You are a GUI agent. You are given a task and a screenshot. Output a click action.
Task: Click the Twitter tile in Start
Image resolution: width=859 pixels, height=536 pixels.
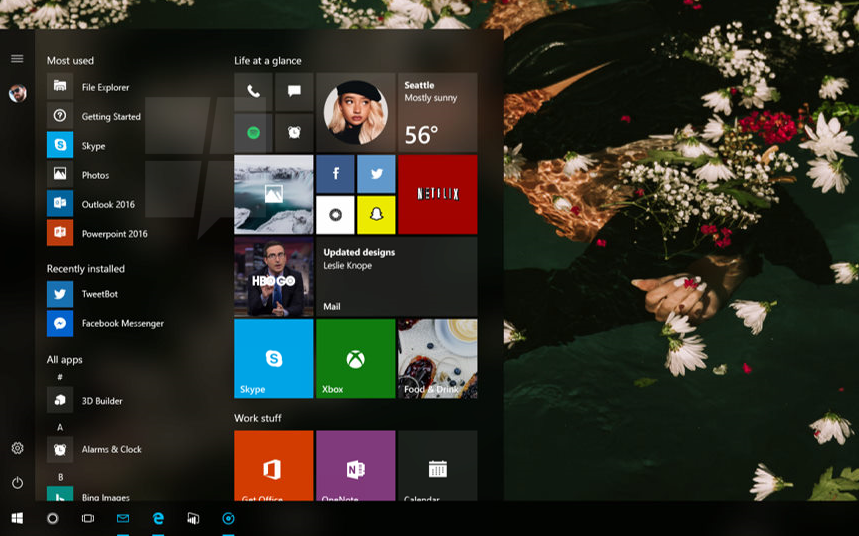(376, 174)
